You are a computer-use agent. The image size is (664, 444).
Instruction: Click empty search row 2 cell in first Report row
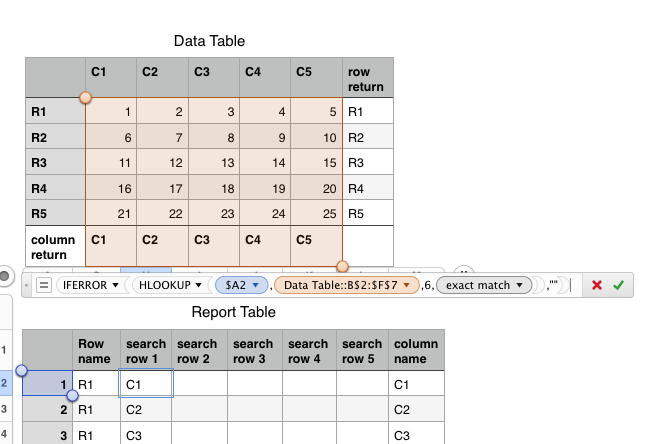click(199, 383)
